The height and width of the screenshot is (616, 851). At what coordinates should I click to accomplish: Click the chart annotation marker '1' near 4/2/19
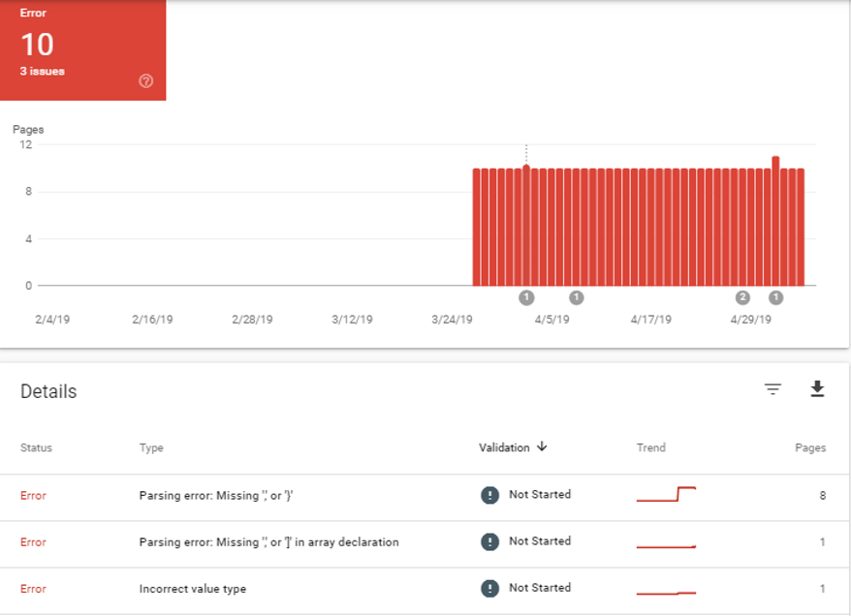(526, 297)
